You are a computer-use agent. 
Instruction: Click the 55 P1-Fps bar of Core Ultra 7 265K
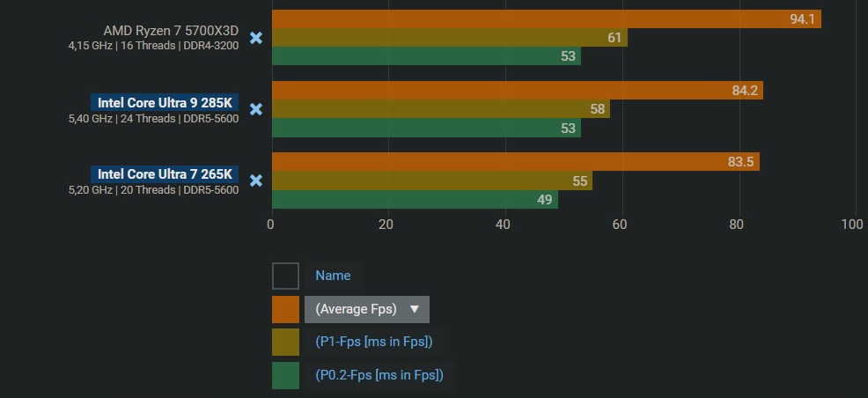click(x=431, y=181)
